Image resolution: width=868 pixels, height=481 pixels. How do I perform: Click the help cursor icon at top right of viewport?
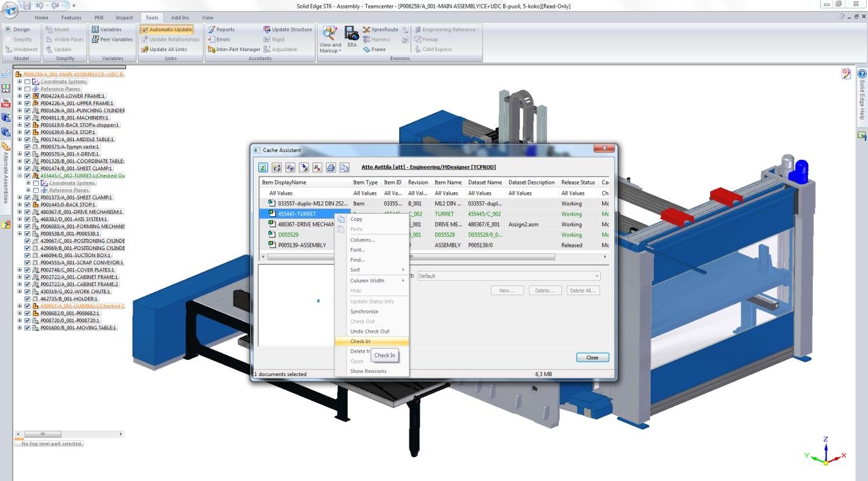[x=846, y=73]
